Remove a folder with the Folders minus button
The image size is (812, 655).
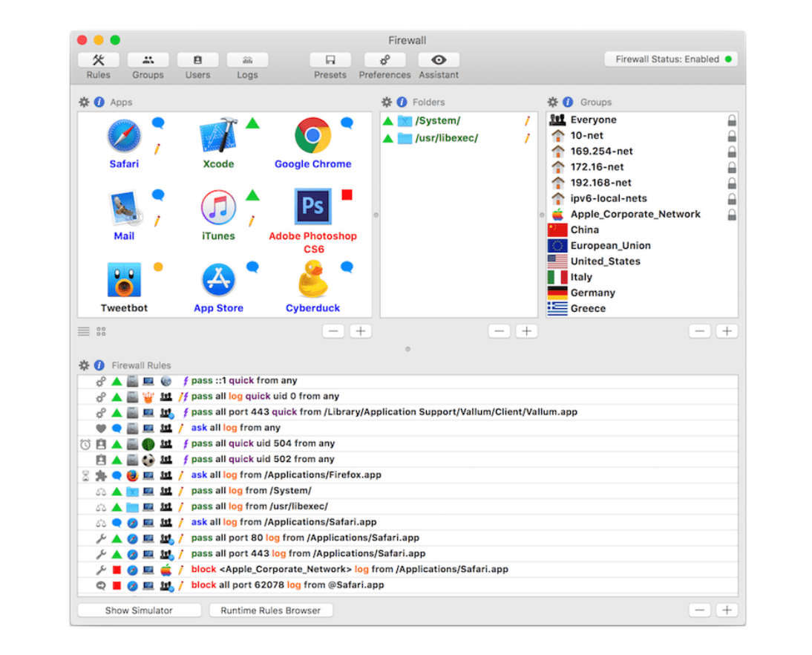coord(500,331)
